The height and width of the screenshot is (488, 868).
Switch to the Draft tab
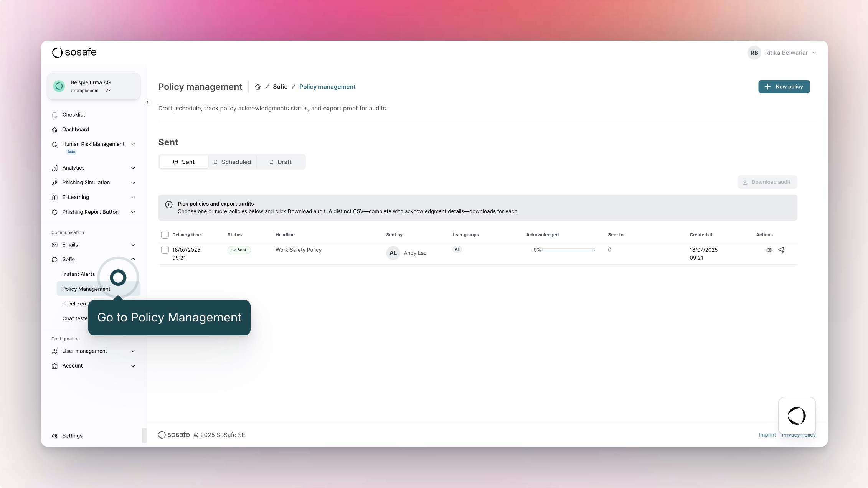pyautogui.click(x=281, y=162)
